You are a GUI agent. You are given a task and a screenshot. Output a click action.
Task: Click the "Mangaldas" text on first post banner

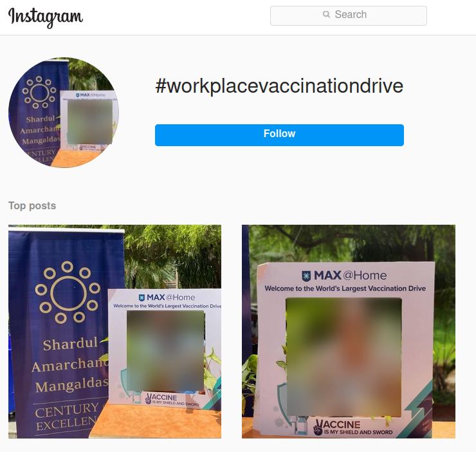click(72, 386)
